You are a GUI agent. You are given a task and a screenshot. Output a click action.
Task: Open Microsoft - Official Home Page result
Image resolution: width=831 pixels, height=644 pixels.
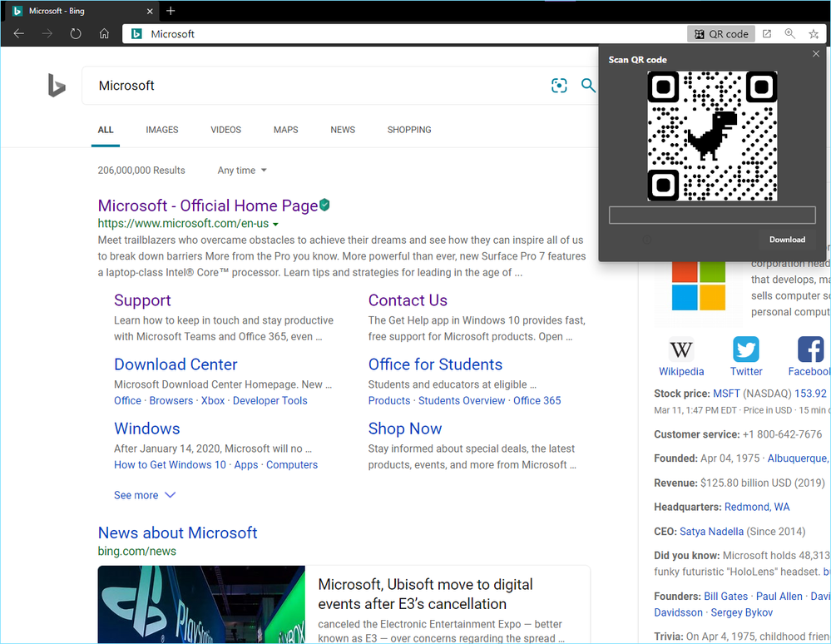(x=208, y=206)
